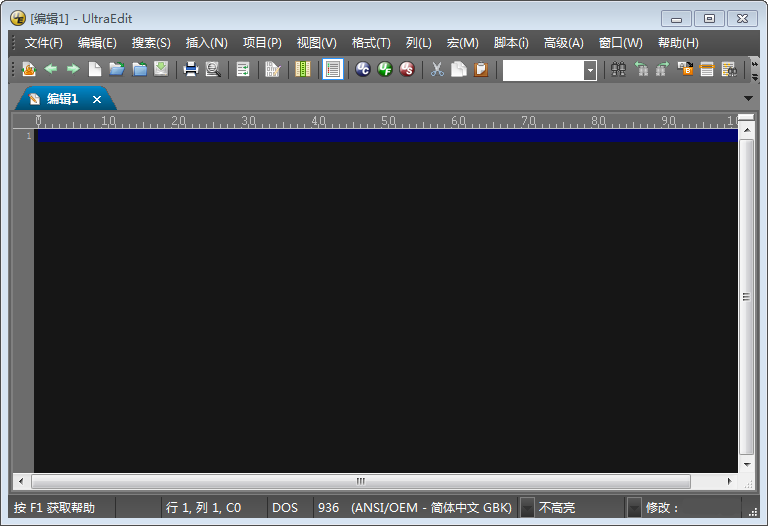The image size is (768, 526).
Task: Click the vertical scrollbar down arrow
Action: (746, 464)
